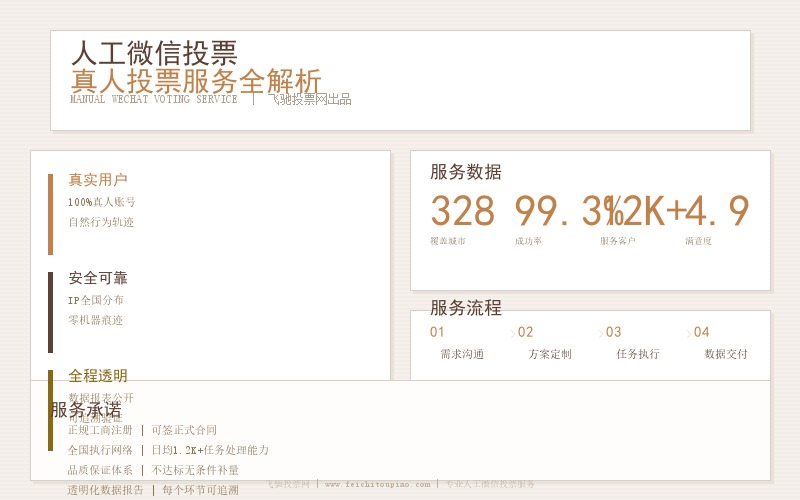
Task: Click the '覆盖城市' stat label
Action: pos(448,241)
